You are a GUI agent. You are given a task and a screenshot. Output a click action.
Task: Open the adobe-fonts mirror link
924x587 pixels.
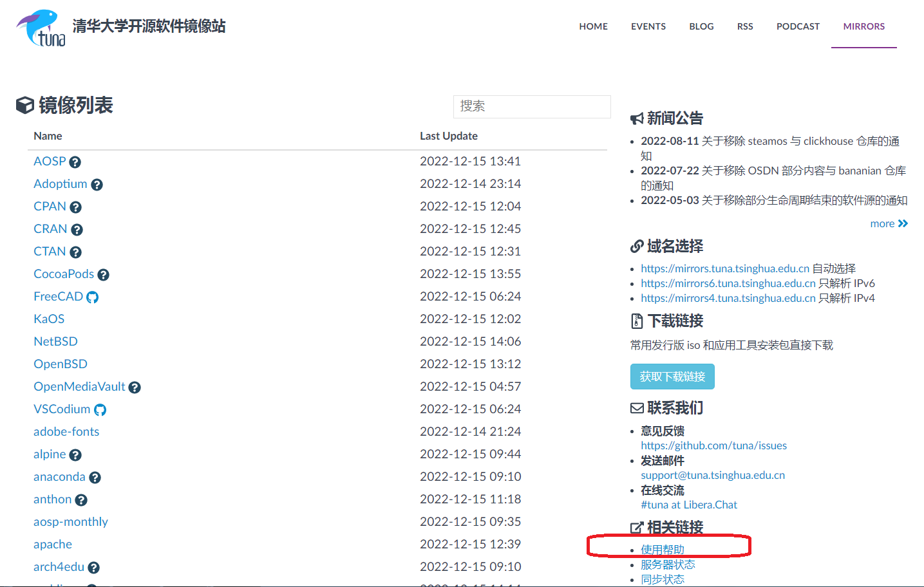click(66, 432)
